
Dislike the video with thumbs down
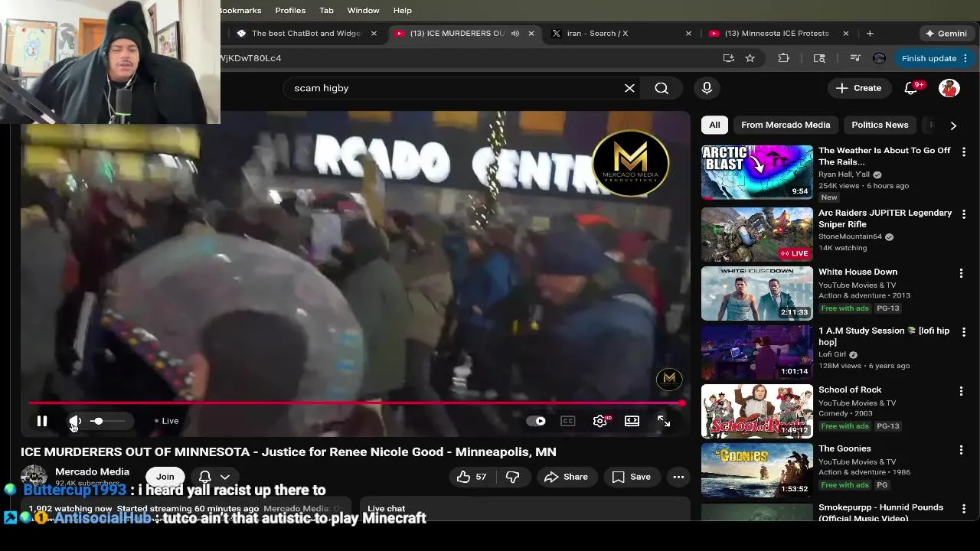[513, 477]
